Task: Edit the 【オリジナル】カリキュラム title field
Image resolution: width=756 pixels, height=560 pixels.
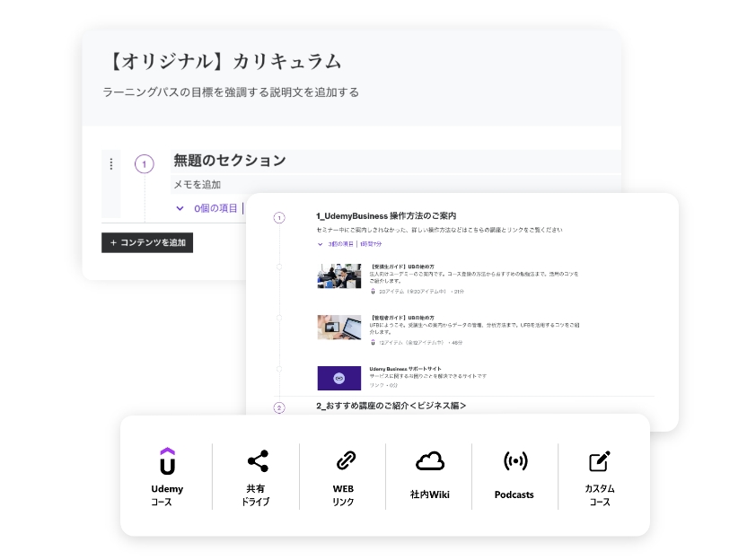Action: coord(225,62)
